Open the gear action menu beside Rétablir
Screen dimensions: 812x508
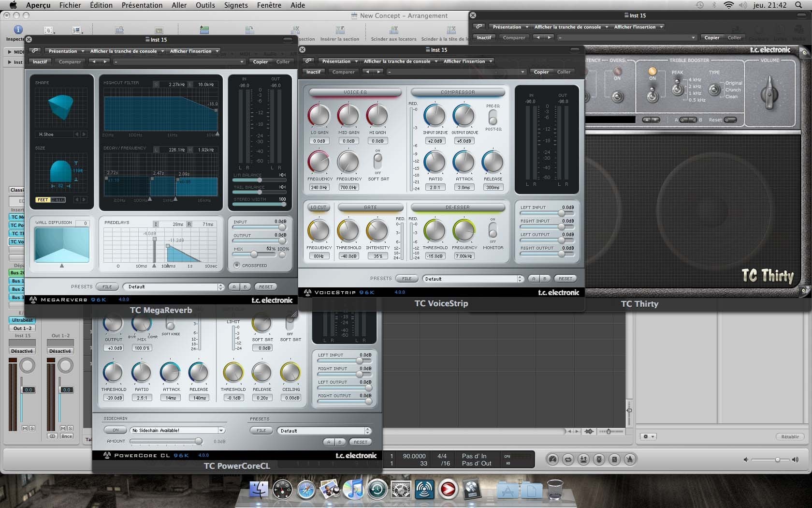click(x=648, y=436)
